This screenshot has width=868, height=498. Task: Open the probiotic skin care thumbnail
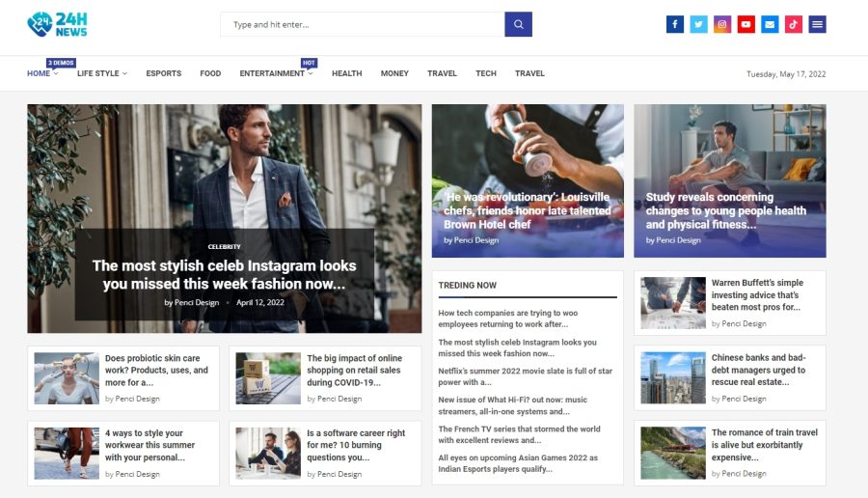[67, 378]
